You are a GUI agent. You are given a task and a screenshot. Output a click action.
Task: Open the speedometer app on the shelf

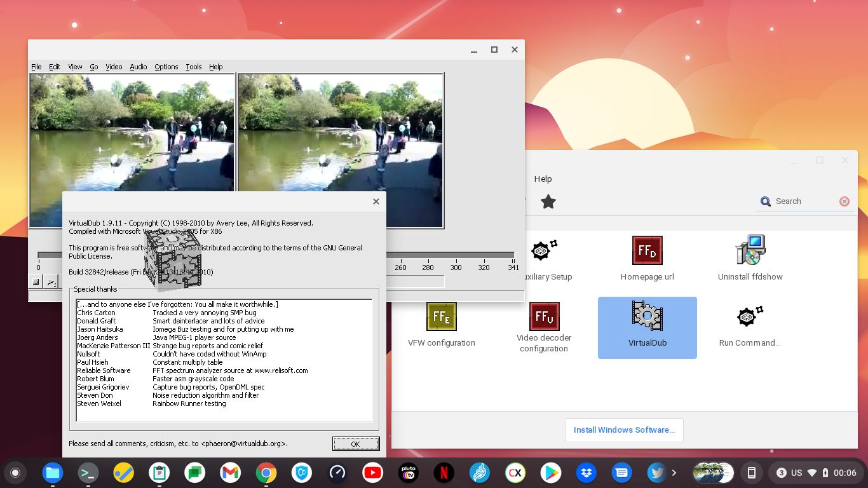point(337,473)
